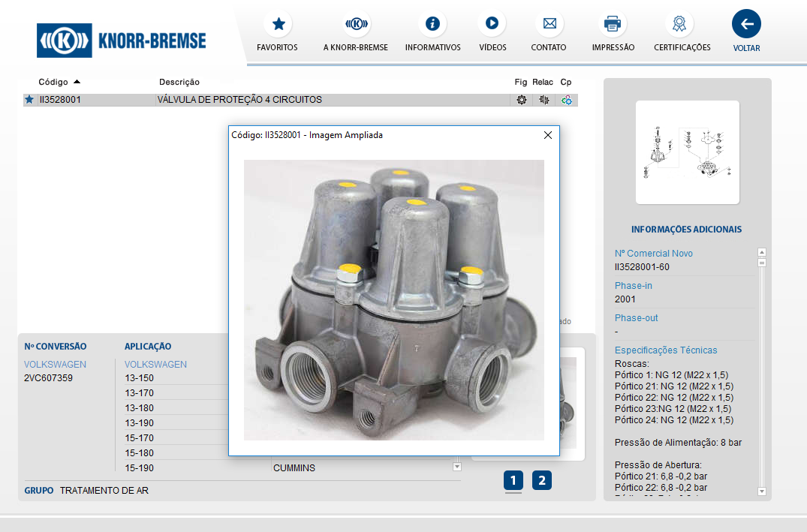
Task: Click the Relac icon in part row
Action: pyautogui.click(x=544, y=100)
